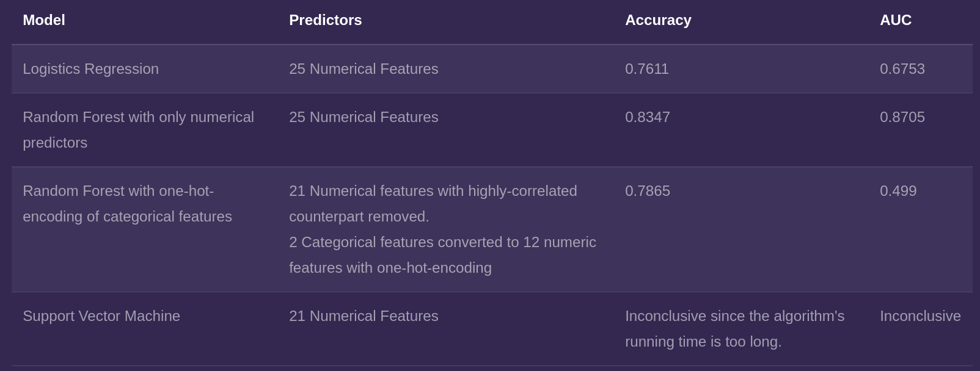The width and height of the screenshot is (980, 371).
Task: Click AUC value 0.8705
Action: pyautogui.click(x=902, y=117)
